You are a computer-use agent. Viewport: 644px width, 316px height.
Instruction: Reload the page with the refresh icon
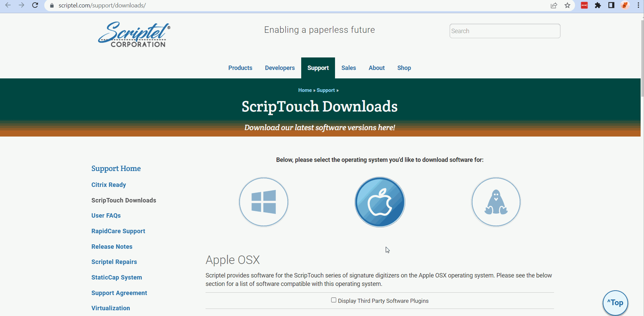35,5
